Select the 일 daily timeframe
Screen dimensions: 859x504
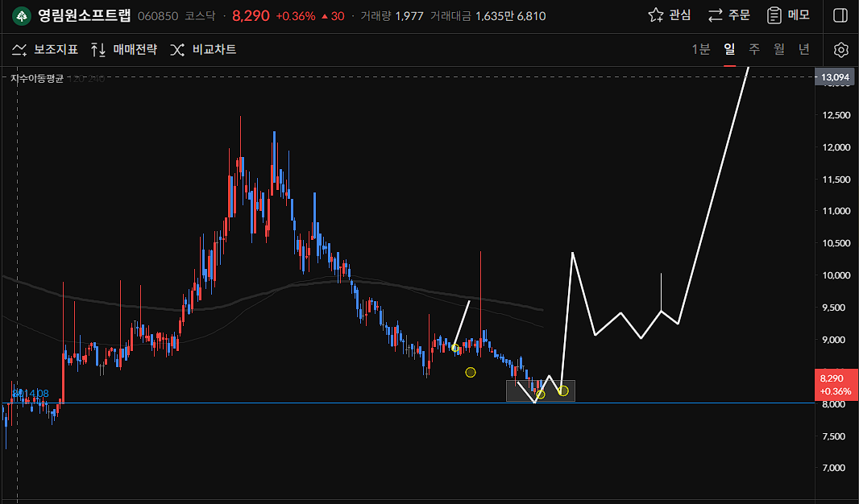(x=730, y=49)
